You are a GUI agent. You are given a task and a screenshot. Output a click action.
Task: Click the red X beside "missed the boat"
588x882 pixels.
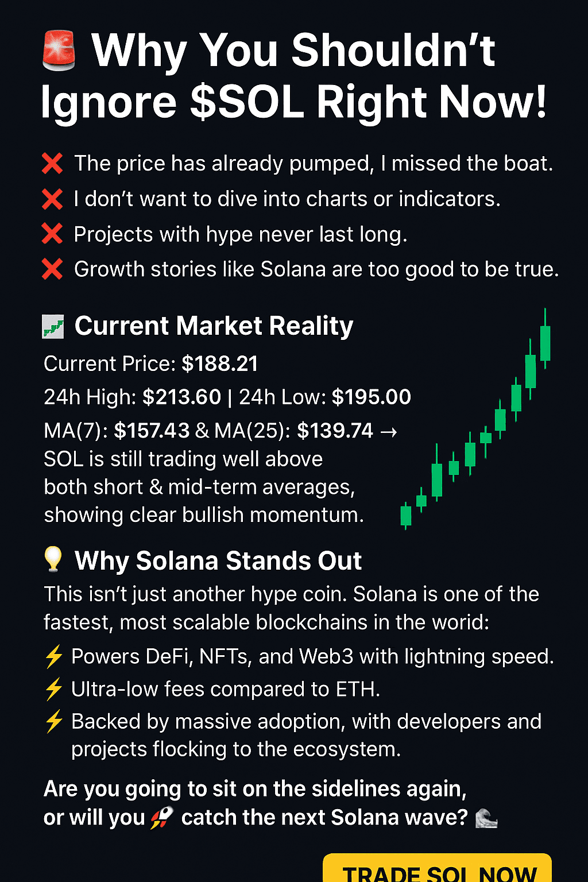pos(52,164)
